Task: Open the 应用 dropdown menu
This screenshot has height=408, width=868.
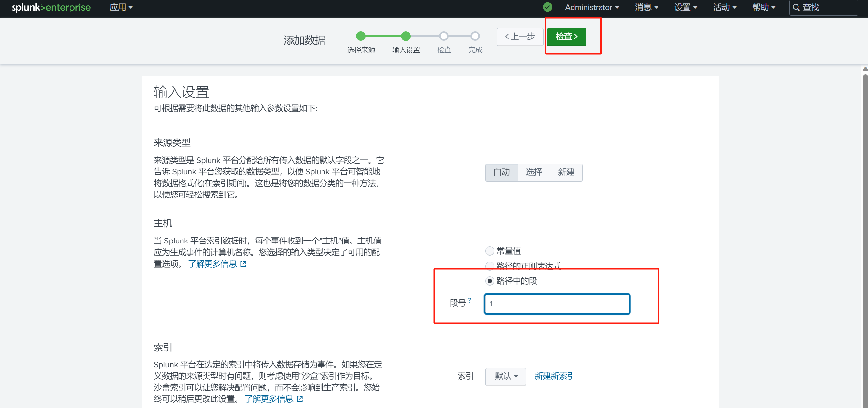Action: (x=121, y=8)
